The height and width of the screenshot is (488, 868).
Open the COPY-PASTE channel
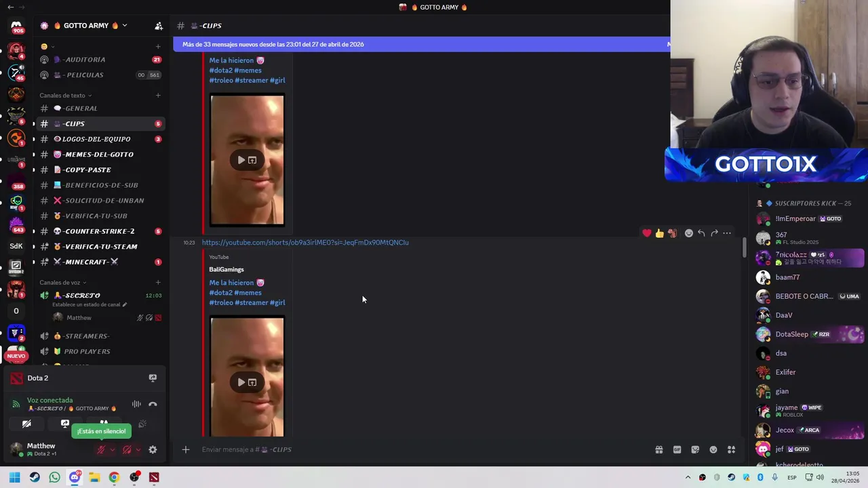[99, 169]
